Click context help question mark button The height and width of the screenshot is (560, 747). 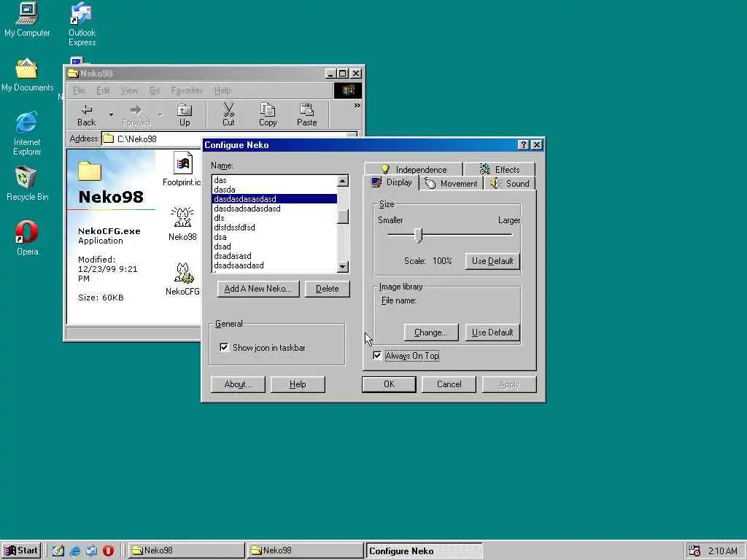pyautogui.click(x=523, y=145)
